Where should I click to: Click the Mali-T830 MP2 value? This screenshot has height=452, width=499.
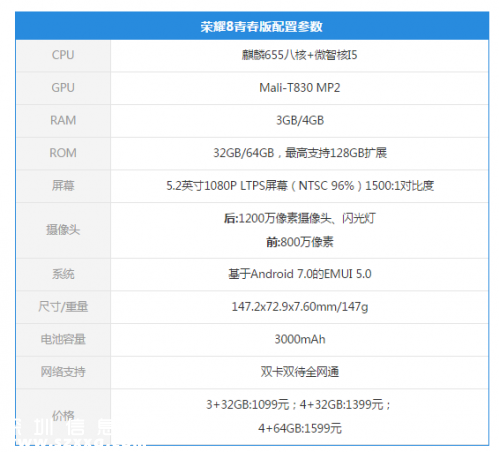(300, 87)
